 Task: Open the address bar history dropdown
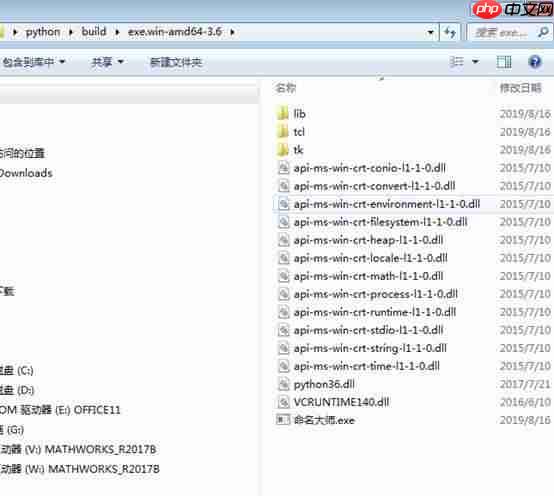point(430,33)
